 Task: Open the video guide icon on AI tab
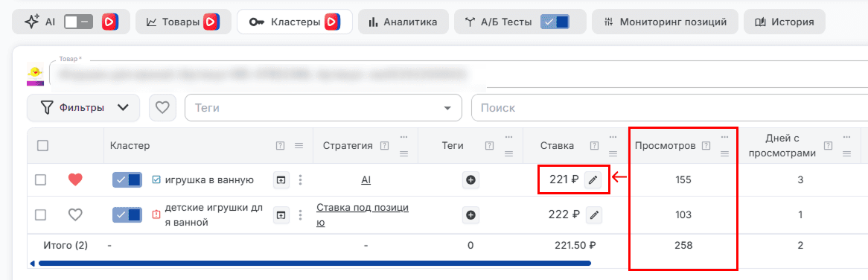(x=109, y=22)
